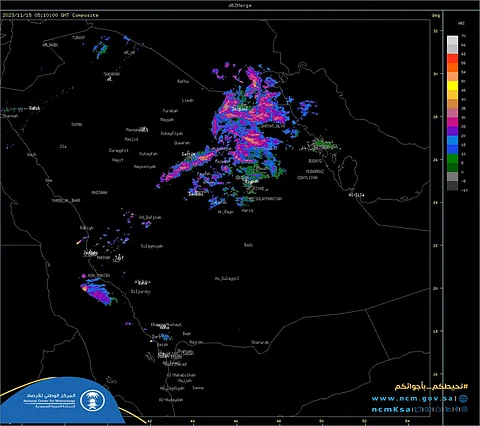
Task: Click the As_Sulayyil city label on the map
Action: (227, 278)
